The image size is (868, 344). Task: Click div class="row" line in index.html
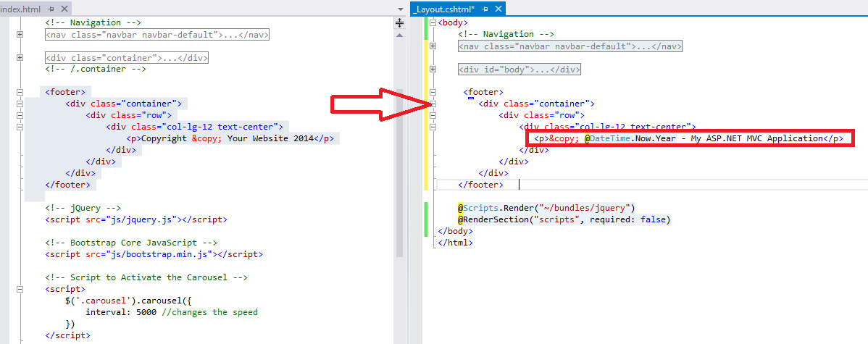(x=128, y=115)
